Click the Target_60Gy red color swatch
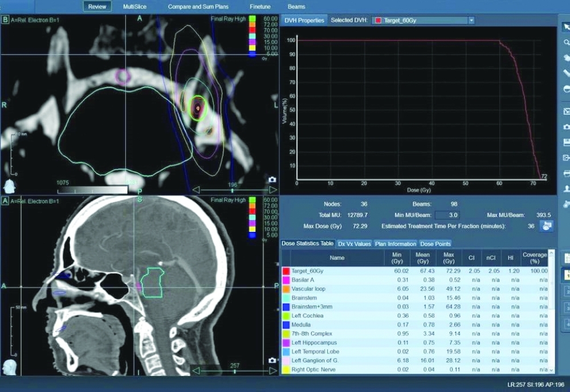Image resolution: width=570 pixels, height=392 pixels. pos(286,271)
